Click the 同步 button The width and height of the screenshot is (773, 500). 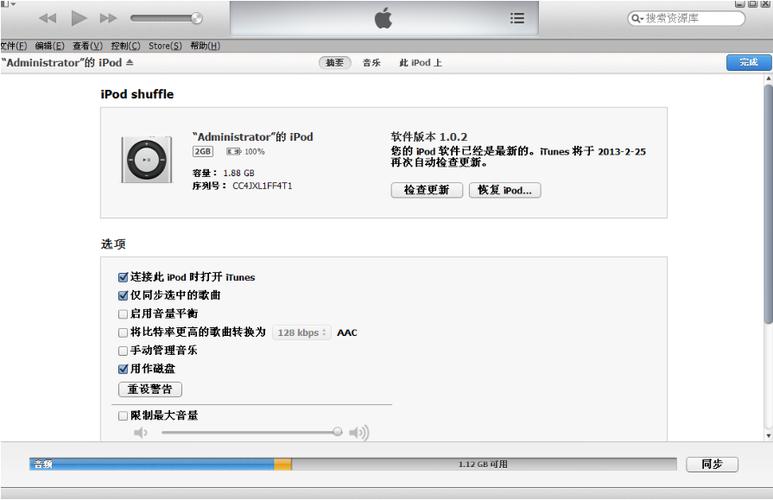[712, 464]
